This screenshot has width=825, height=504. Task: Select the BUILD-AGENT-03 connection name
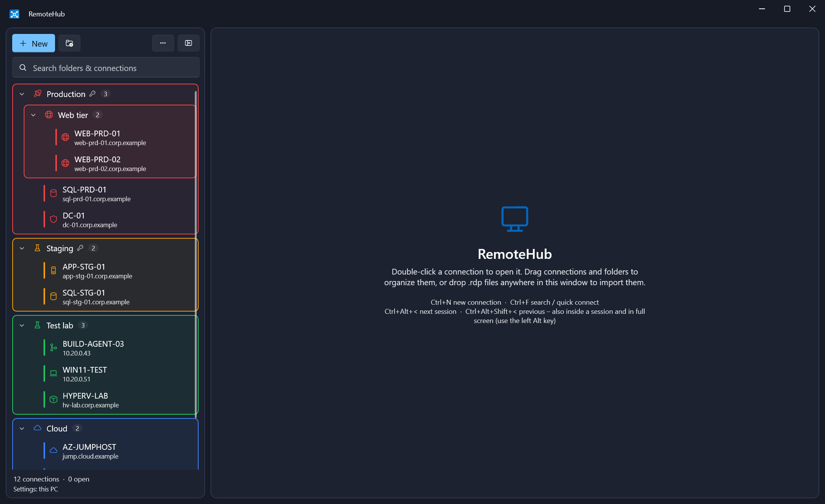93,344
